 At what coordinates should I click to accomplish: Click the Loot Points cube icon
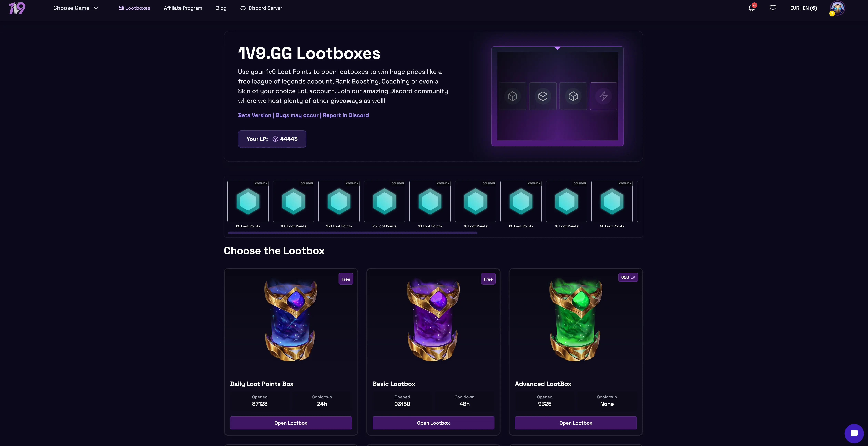tap(275, 139)
